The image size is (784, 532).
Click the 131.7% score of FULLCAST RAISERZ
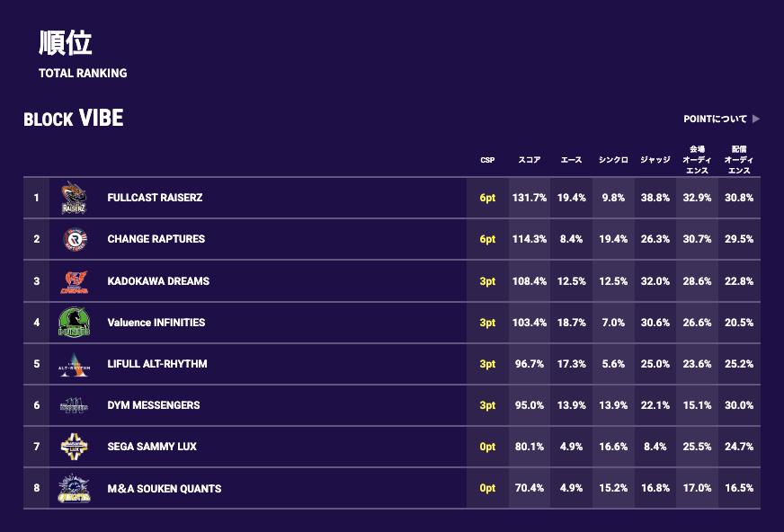coord(529,198)
